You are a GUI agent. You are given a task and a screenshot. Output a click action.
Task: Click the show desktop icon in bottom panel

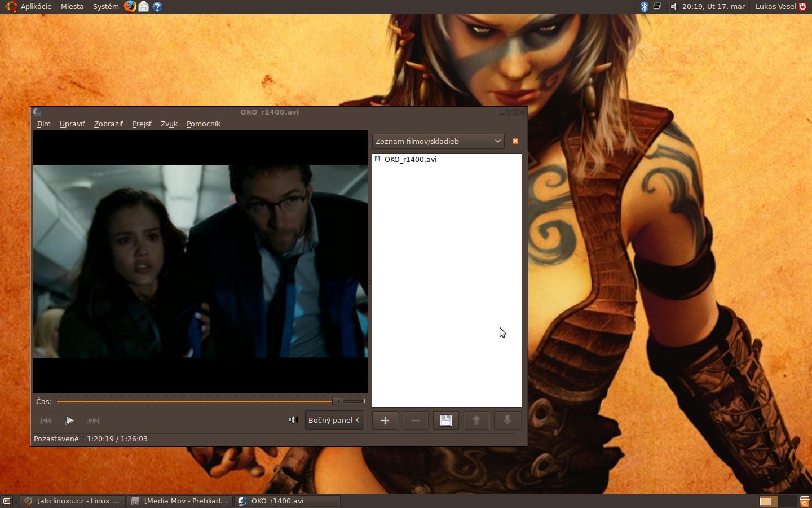pyautogui.click(x=7, y=501)
